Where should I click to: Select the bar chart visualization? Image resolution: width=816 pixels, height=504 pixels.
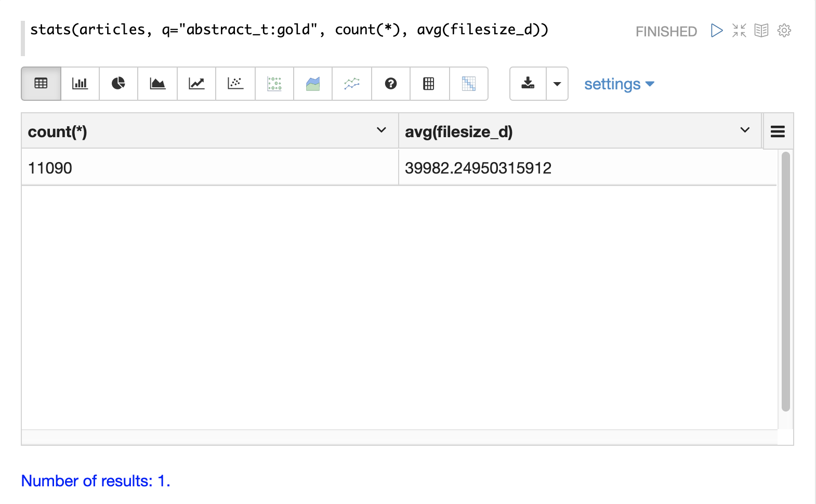click(x=80, y=84)
